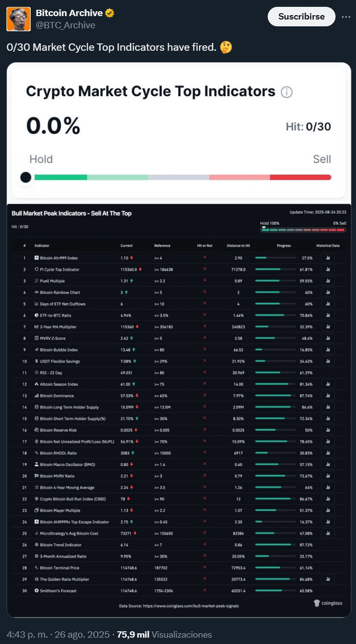Click the Progress column header
The width and height of the screenshot is (356, 644).
284,245
